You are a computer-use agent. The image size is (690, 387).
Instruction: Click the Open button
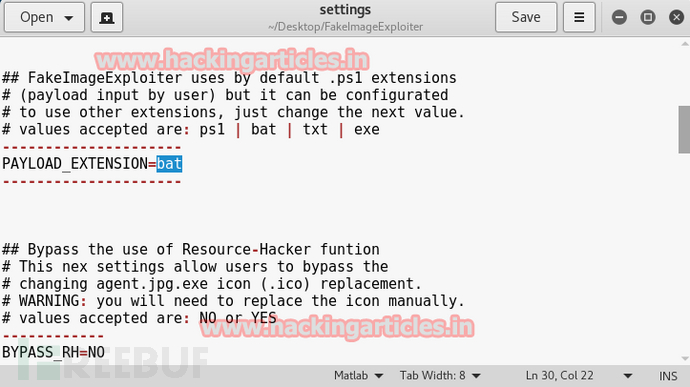click(44, 17)
